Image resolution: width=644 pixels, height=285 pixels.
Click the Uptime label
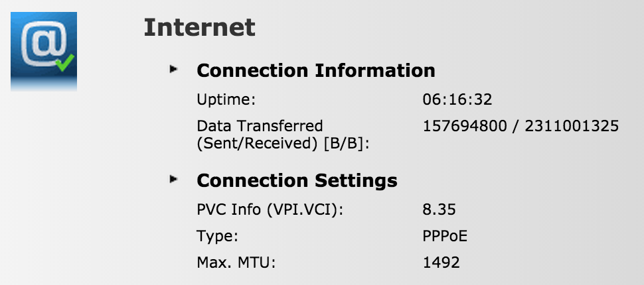pyautogui.click(x=226, y=100)
